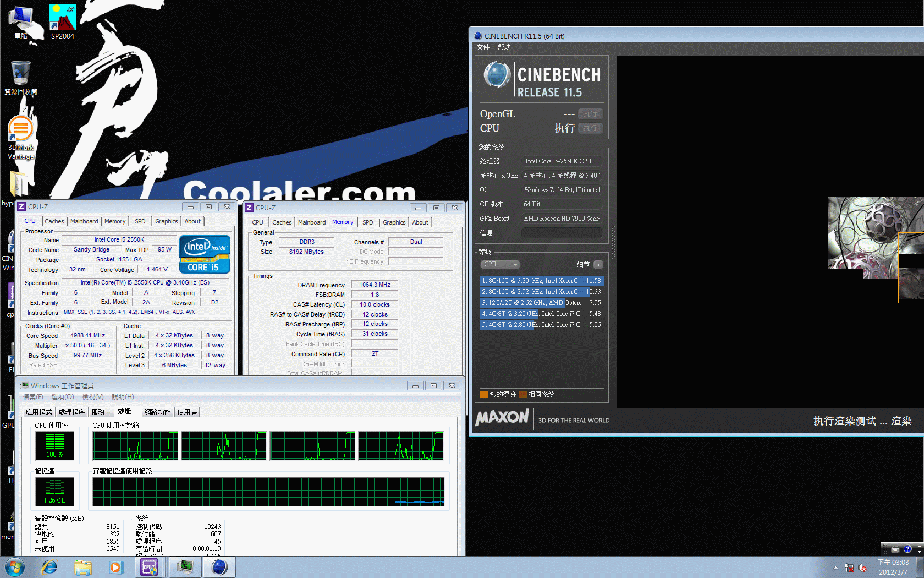This screenshot has height=578, width=924.
Task: Open 選項(O) menu in Task Manager
Action: click(x=63, y=396)
